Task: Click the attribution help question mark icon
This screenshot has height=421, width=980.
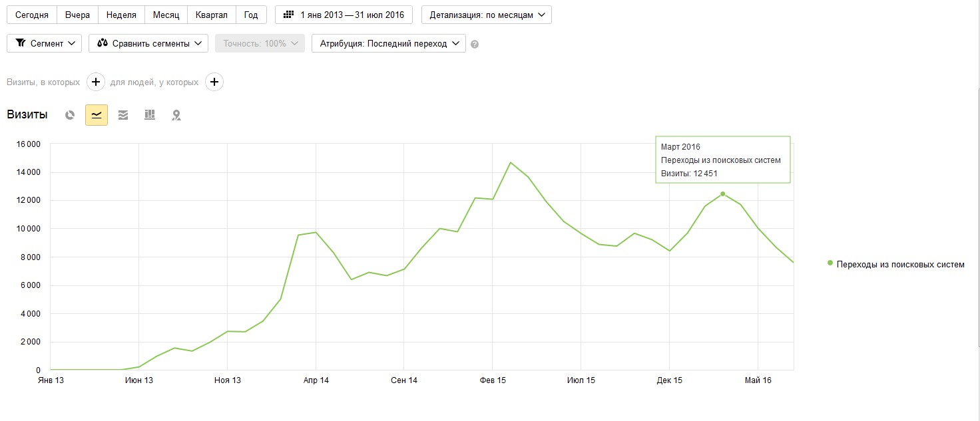Action: [475, 45]
